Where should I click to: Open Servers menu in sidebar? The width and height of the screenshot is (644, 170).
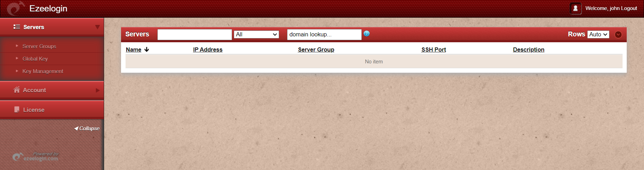52,27
